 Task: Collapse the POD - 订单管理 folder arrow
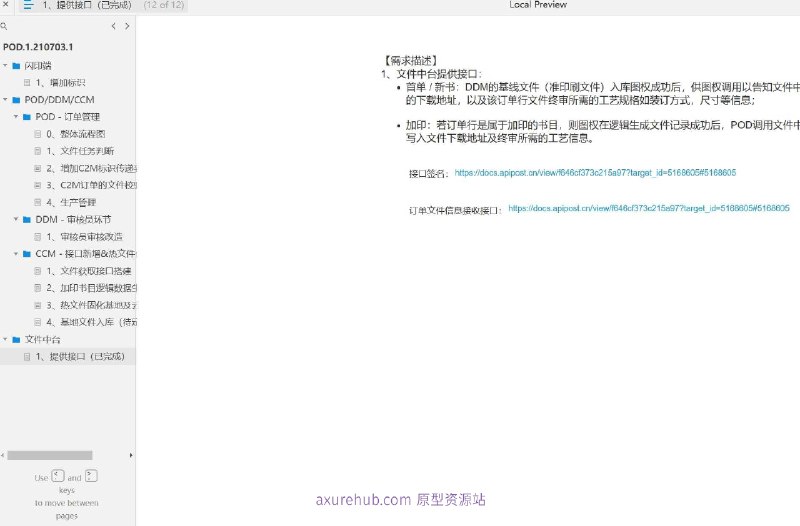click(16, 117)
